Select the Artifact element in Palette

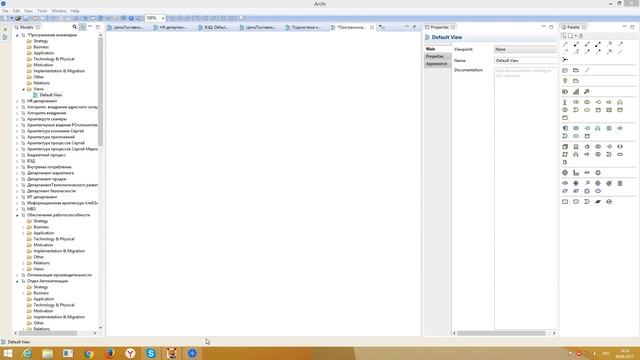(x=565, y=162)
